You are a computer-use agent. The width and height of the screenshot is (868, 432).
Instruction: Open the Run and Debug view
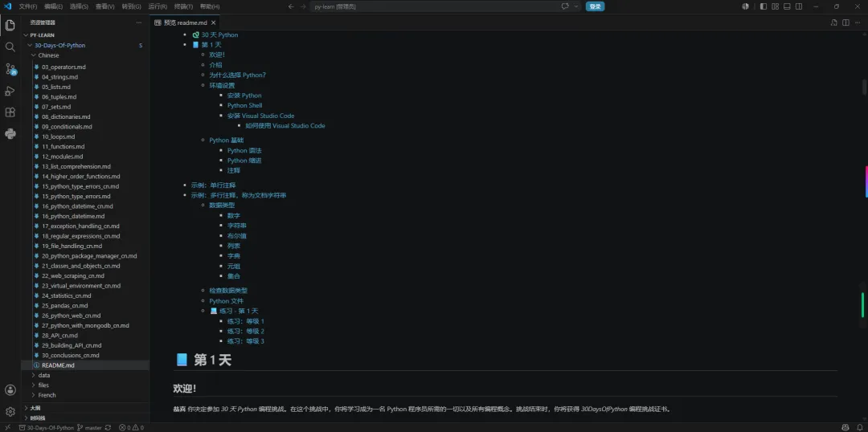[10, 91]
